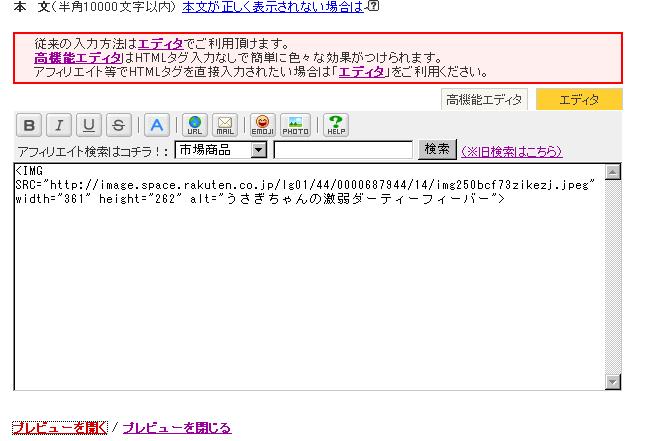Image resolution: width=652 pixels, height=441 pixels.
Task: Apply italic formatting with the I button
Action: click(59, 125)
